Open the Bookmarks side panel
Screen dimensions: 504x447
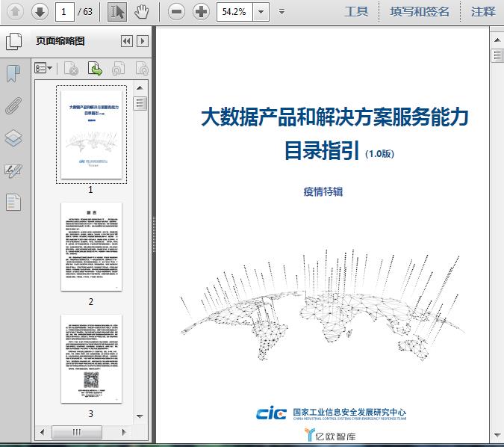point(13,73)
